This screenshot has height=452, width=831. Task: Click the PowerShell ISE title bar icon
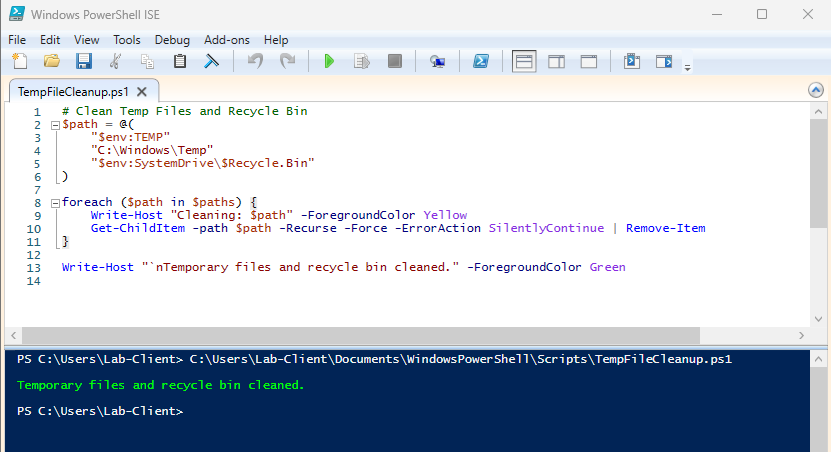point(17,14)
